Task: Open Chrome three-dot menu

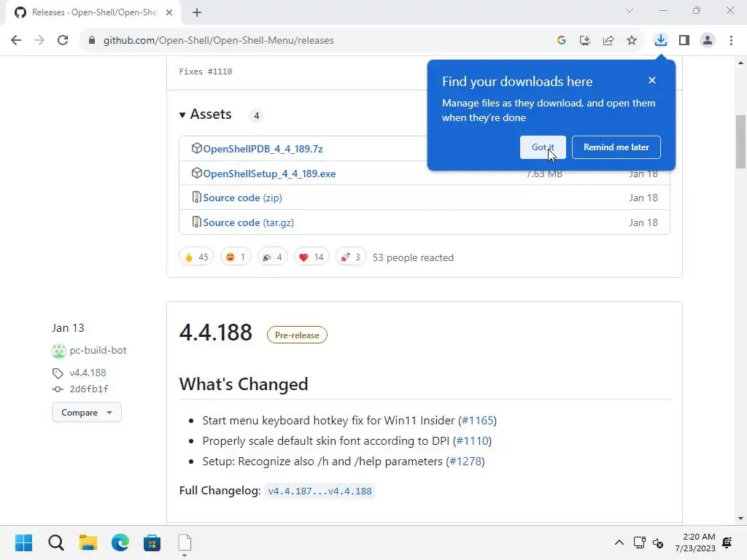Action: coord(731,41)
